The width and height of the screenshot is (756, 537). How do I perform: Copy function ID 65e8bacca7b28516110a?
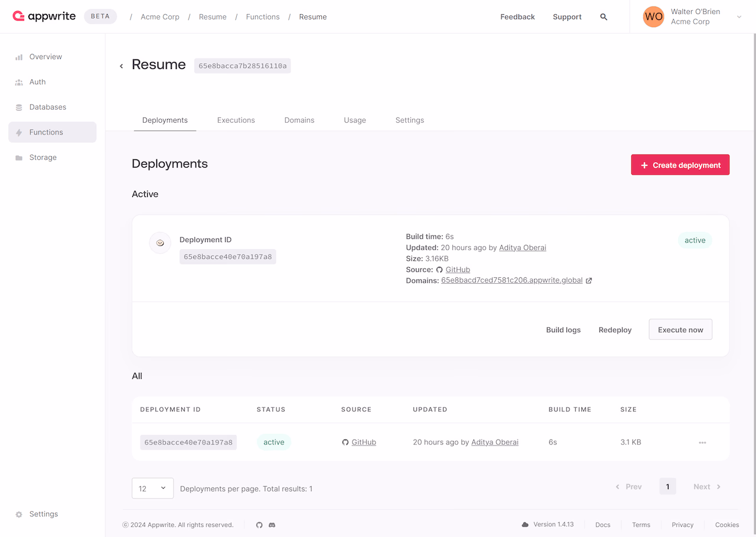click(x=243, y=66)
